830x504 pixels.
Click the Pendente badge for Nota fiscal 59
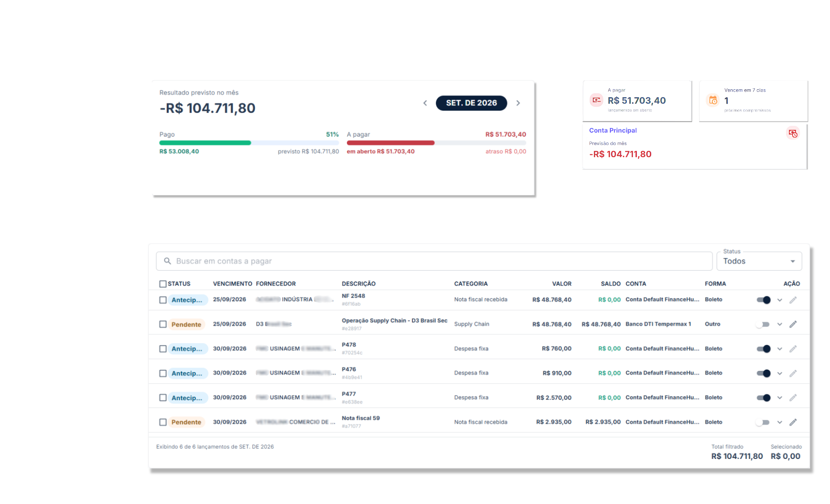[x=186, y=422]
